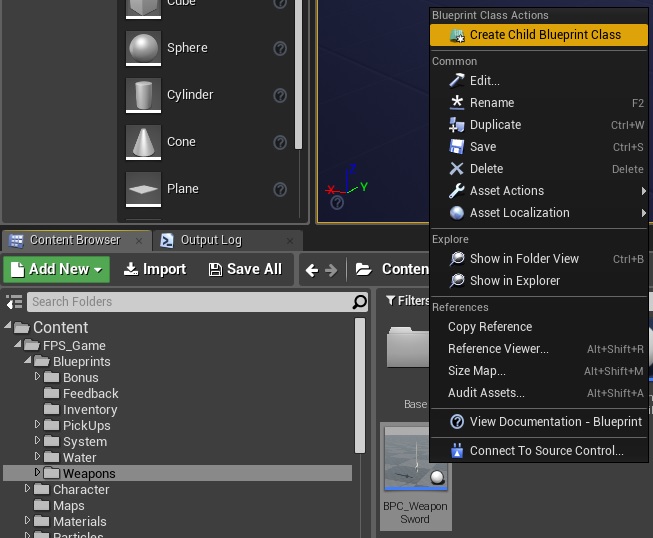Select Duplicate from context menu
This screenshot has height=538, width=653.
tap(495, 125)
